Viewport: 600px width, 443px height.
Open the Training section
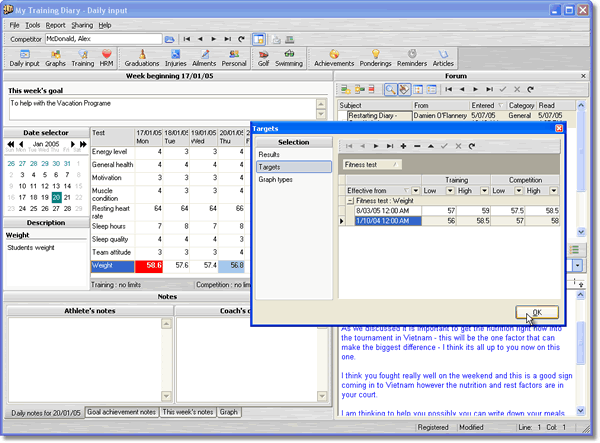click(83, 59)
